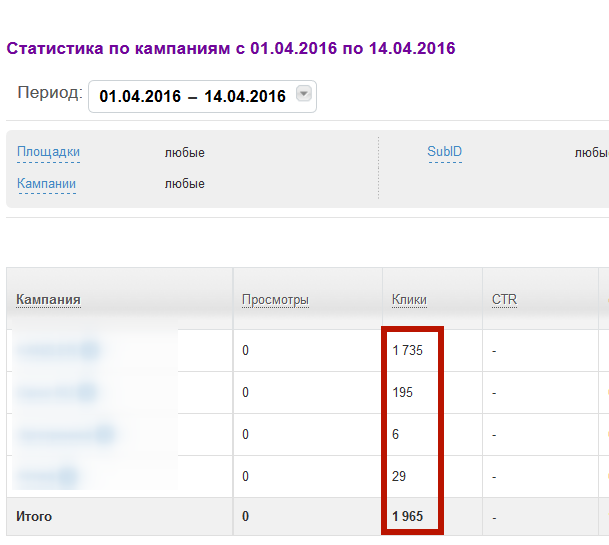Open the SubID filter link
Screen dimensions: 609x545
point(445,151)
